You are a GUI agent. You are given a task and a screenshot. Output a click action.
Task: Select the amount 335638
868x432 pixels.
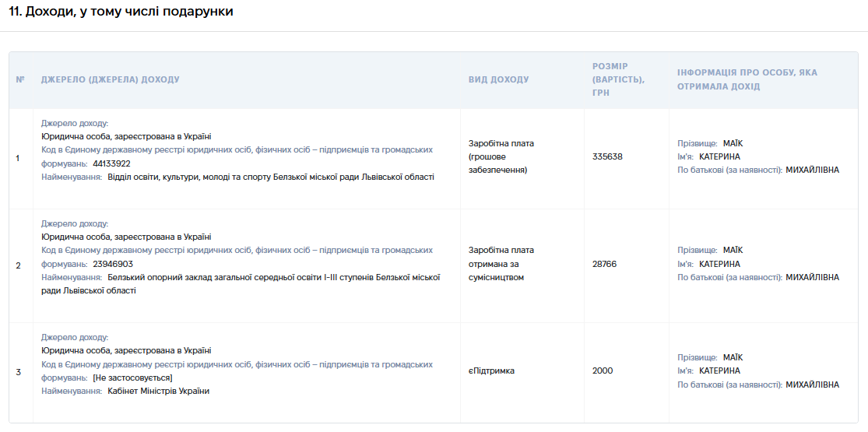pos(607,156)
